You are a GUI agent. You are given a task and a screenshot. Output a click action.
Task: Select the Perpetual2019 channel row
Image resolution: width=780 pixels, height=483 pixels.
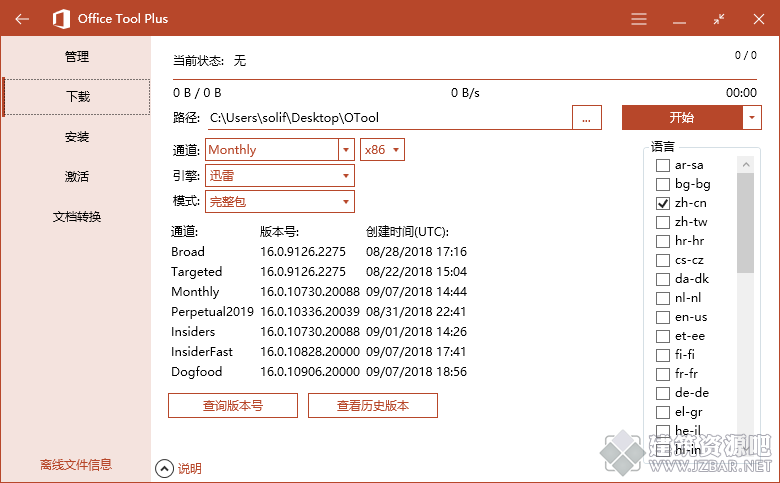pyautogui.click(x=319, y=312)
